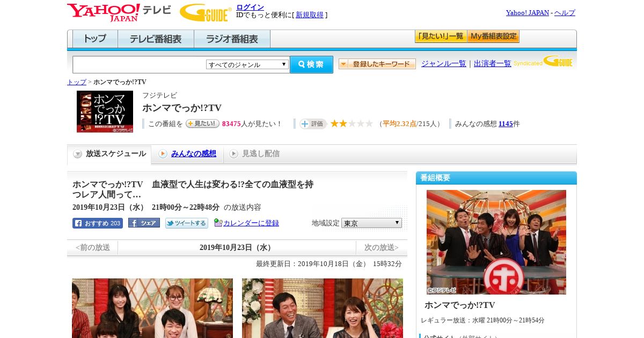The width and height of the screenshot is (644, 338).
Task: Click the Facebook シェア button
Action: [x=144, y=223]
